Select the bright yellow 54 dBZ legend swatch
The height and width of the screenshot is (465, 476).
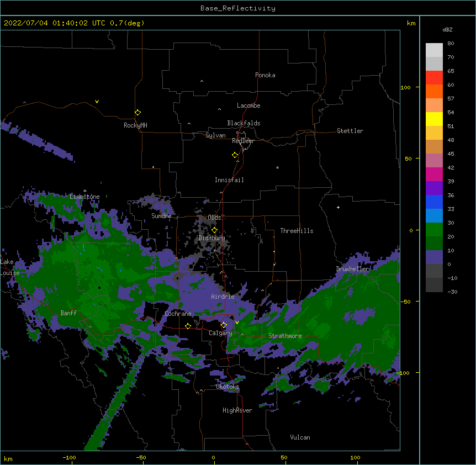pyautogui.click(x=434, y=119)
